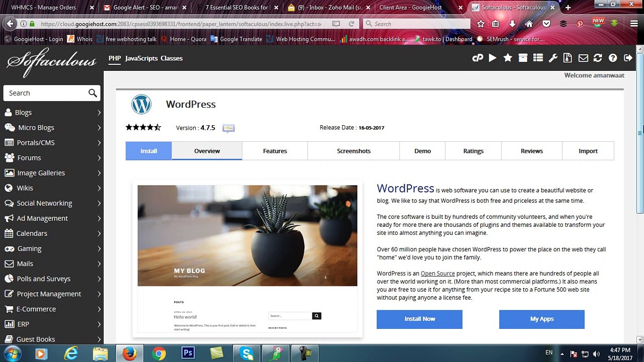The image size is (644, 362).
Task: Select Classes in top menu
Action: click(172, 58)
